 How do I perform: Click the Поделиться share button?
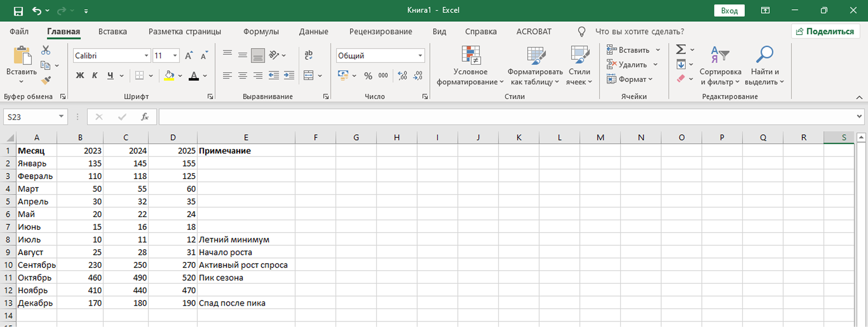click(x=825, y=31)
